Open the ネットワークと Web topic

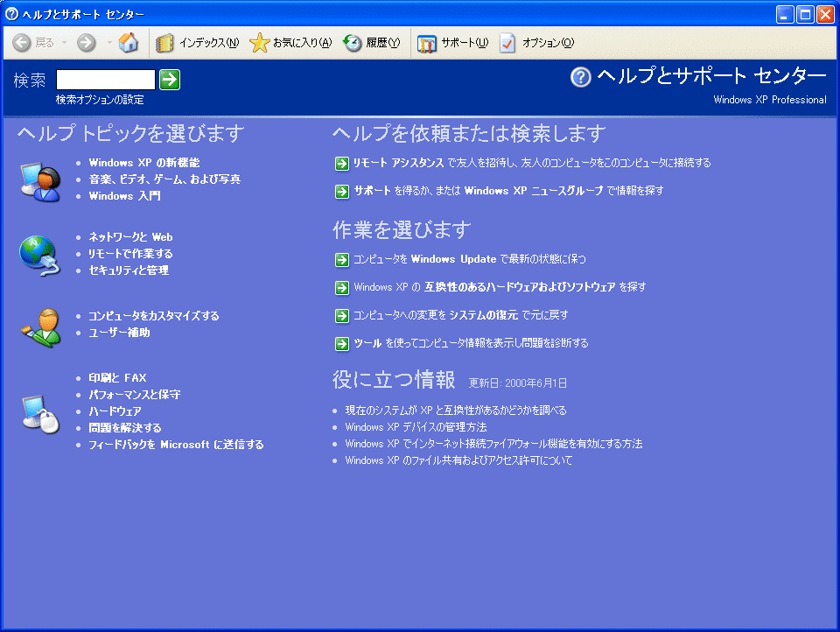pos(130,237)
